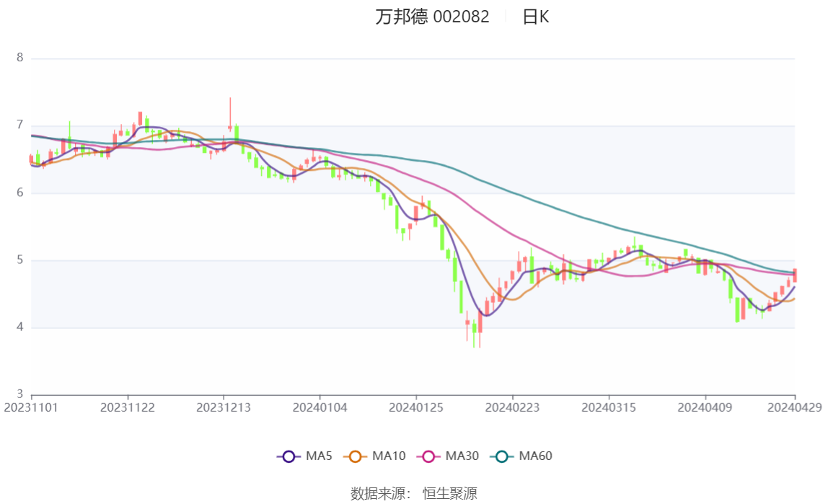Click the x-axis date 20231122
The width and height of the screenshot is (828, 504).
click(127, 408)
